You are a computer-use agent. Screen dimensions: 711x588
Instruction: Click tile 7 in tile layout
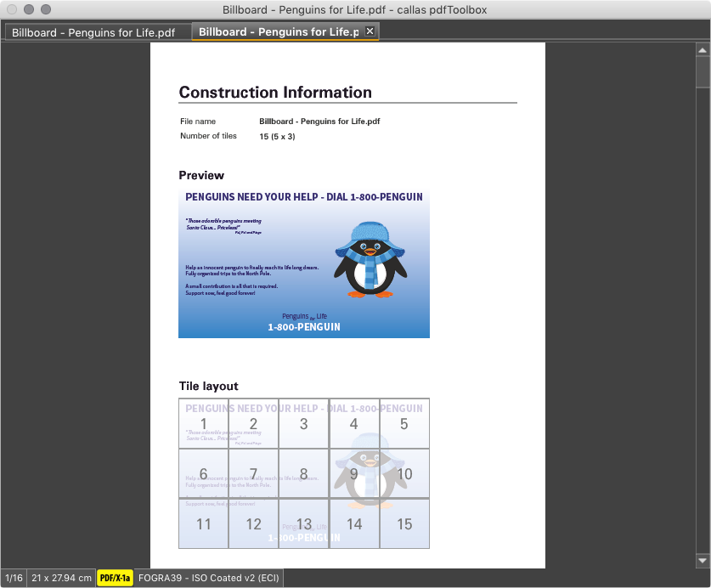[x=253, y=473]
